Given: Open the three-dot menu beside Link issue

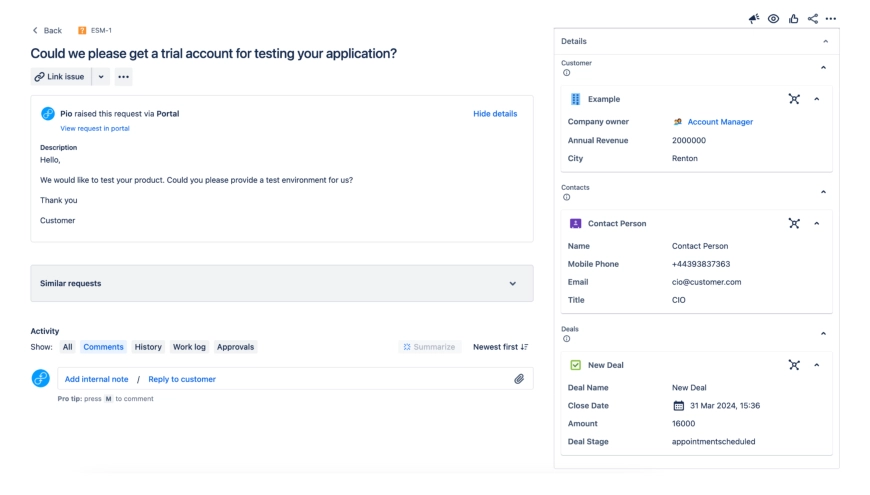Looking at the screenshot, I should click(123, 77).
